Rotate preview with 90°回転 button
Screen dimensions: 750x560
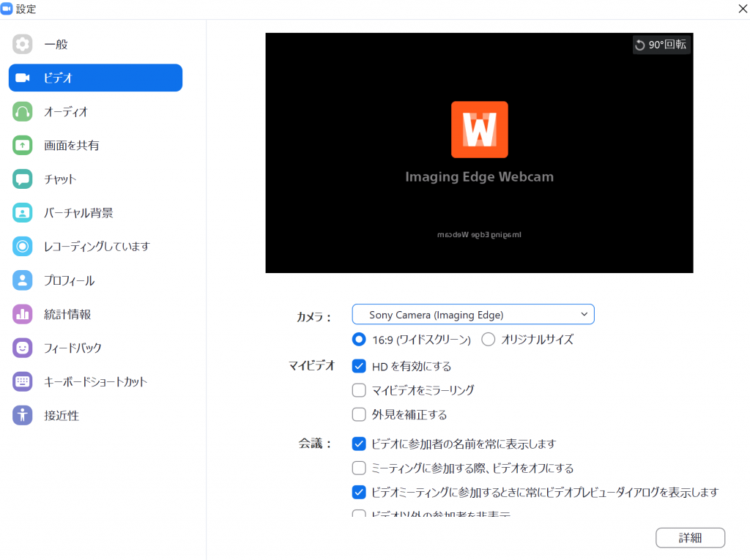[661, 45]
